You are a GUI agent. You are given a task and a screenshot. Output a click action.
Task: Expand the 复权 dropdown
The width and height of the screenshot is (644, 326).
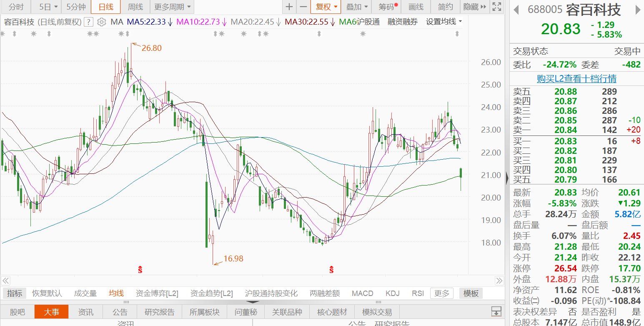pyautogui.click(x=326, y=7)
